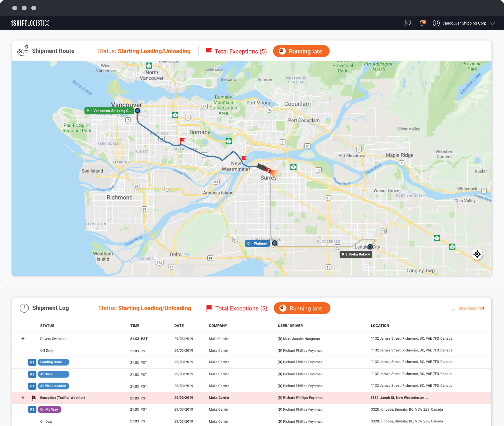Click the Shipment Route pin icon
Screen dimensions: 504x426
tap(23, 51)
